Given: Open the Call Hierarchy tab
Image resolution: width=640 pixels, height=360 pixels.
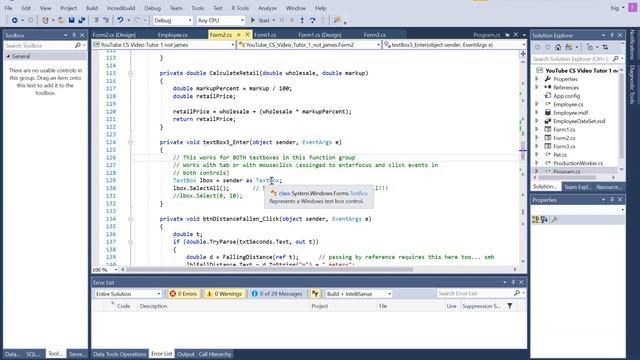Looking at the screenshot, I should (215, 354).
